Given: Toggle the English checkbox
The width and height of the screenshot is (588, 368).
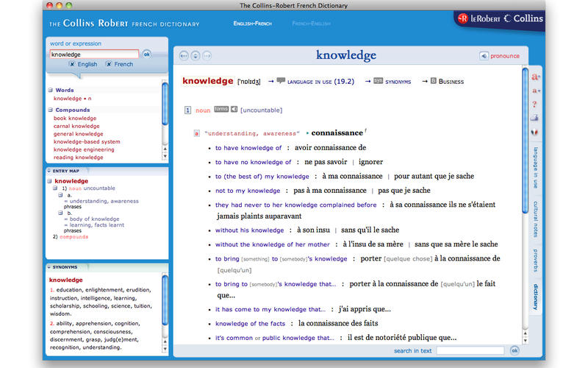Looking at the screenshot, I should 72,65.
